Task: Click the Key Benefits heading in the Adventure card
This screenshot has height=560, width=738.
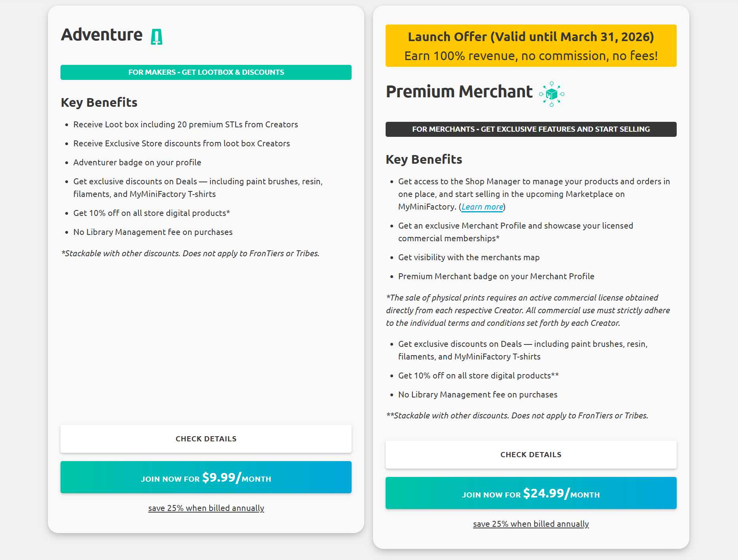Action: [x=99, y=102]
